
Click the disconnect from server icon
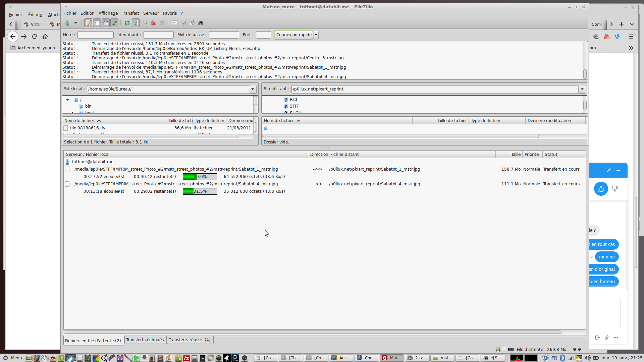(x=153, y=23)
